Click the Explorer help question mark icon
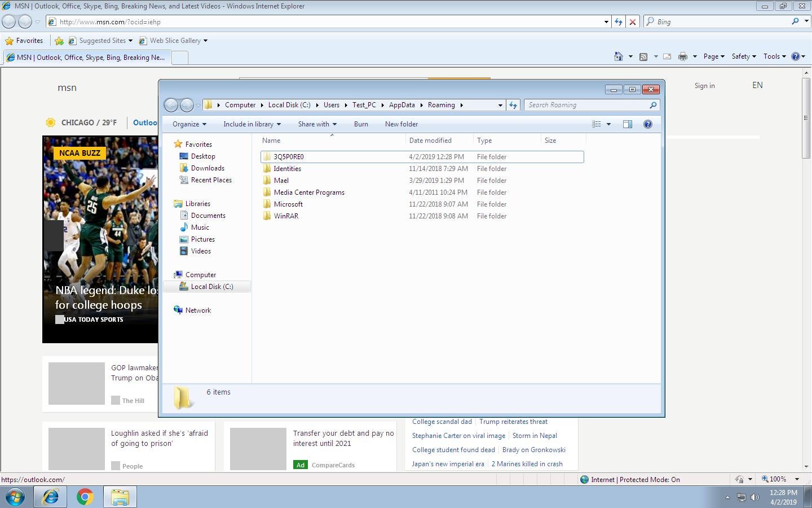The image size is (812, 508). pos(647,124)
